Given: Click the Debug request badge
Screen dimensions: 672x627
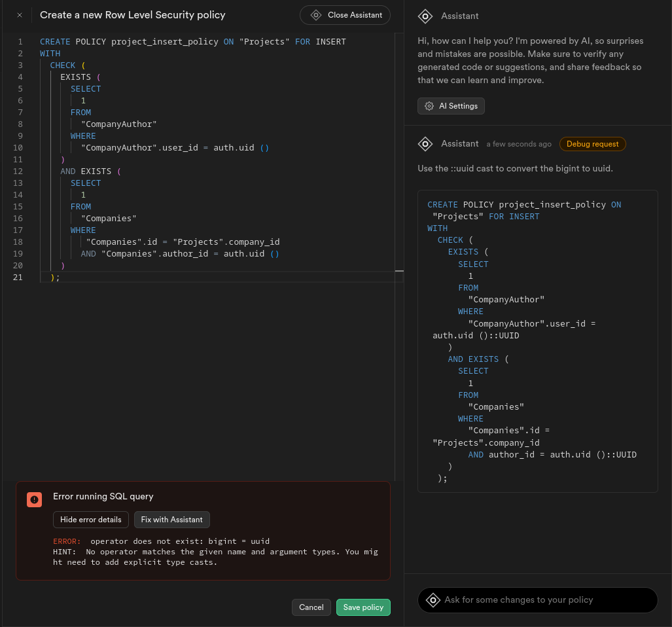Looking at the screenshot, I should pos(592,144).
